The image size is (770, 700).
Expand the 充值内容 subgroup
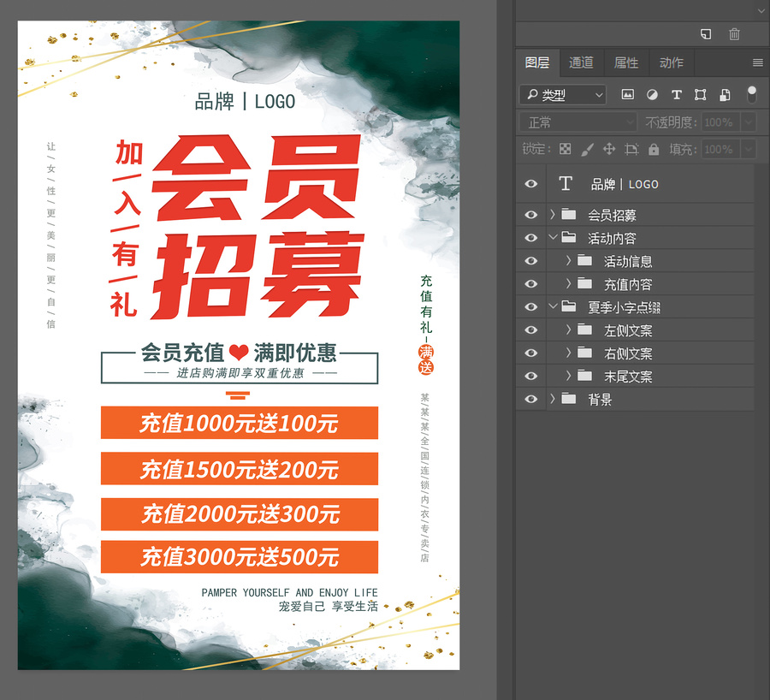569,283
